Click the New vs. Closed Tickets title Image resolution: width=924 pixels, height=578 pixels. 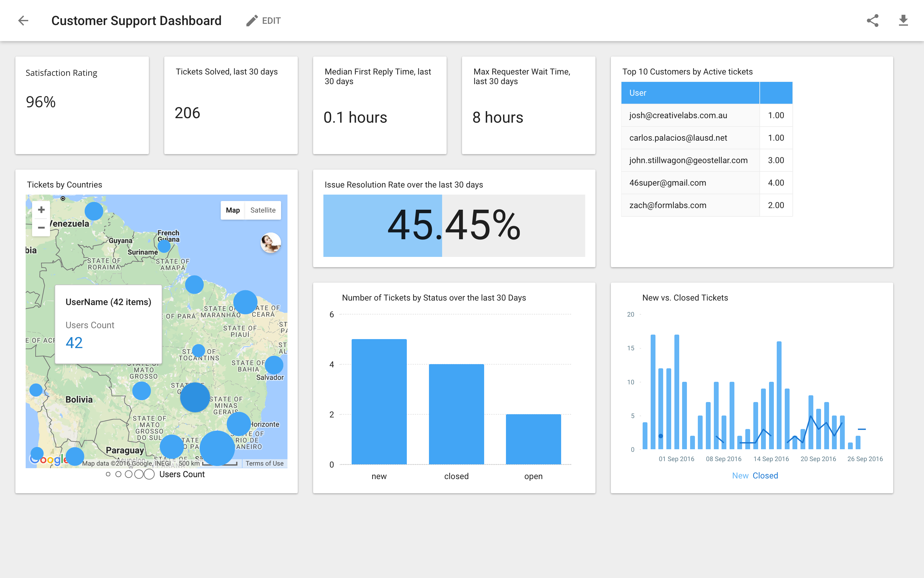[x=685, y=298]
